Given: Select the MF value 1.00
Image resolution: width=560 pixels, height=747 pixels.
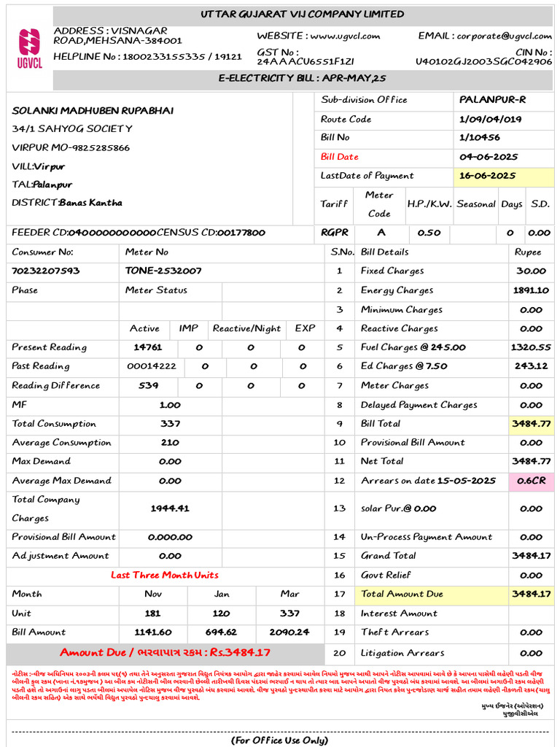Looking at the screenshot, I should click(170, 405).
